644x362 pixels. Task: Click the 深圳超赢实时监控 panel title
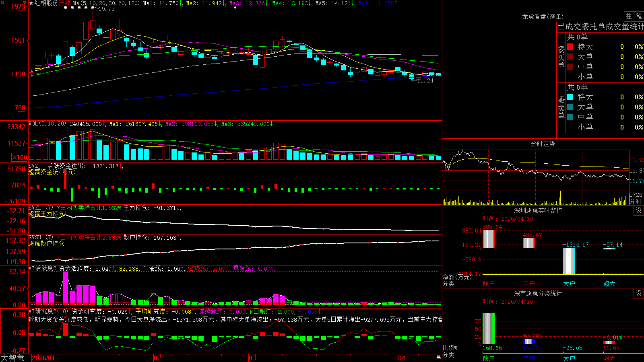538,210
